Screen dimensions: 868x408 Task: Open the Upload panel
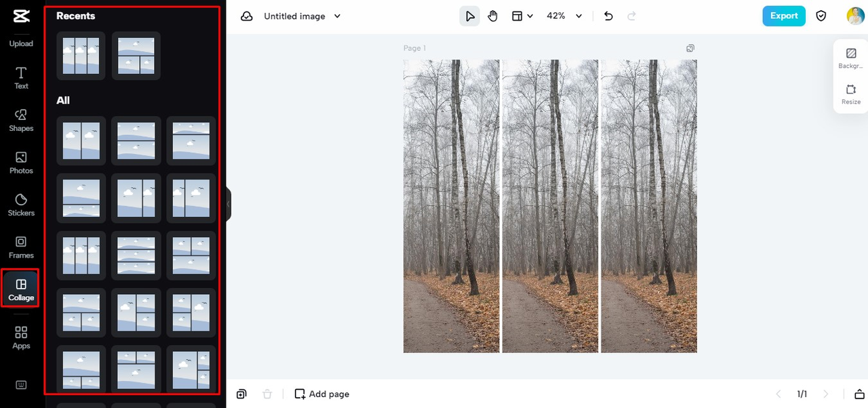click(x=21, y=43)
